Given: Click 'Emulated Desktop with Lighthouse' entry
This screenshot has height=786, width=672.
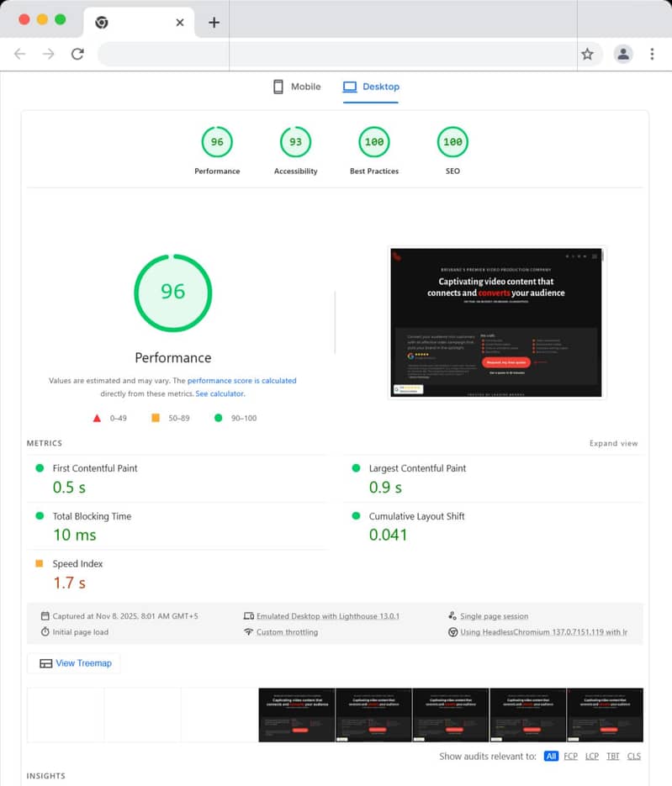Looking at the screenshot, I should point(328,616).
